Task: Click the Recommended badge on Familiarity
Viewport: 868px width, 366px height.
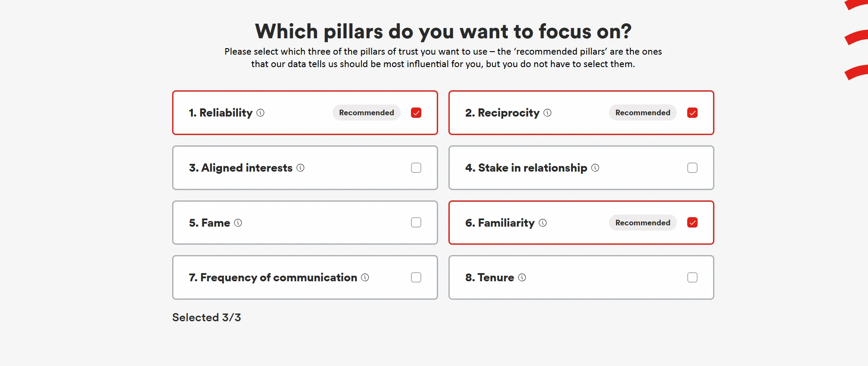Action: pos(643,223)
